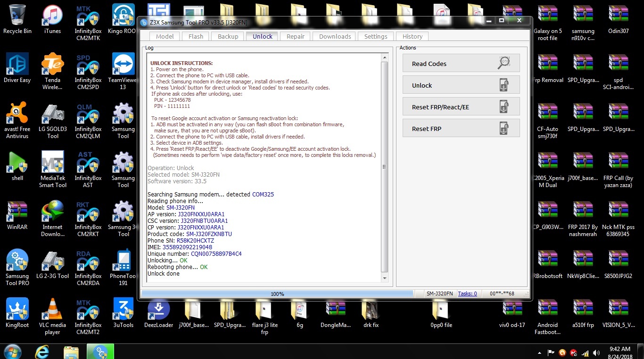Click the log scrollbar up arrow

click(x=385, y=57)
